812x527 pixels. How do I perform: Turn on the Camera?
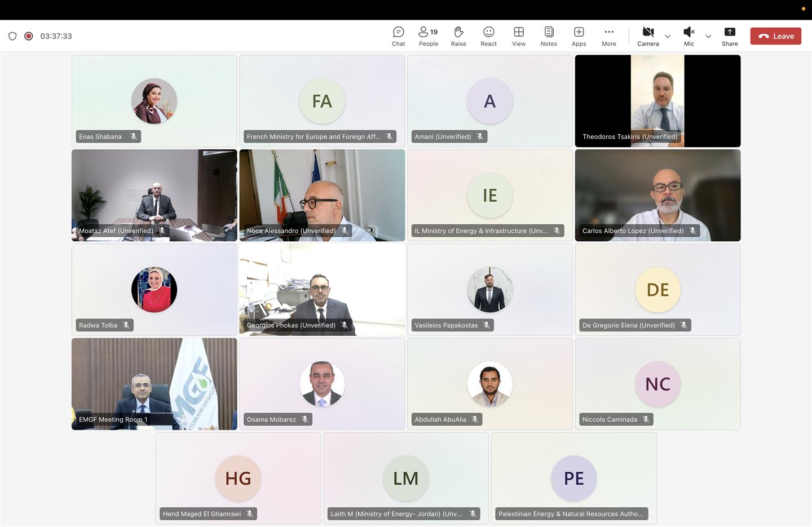[x=648, y=36]
